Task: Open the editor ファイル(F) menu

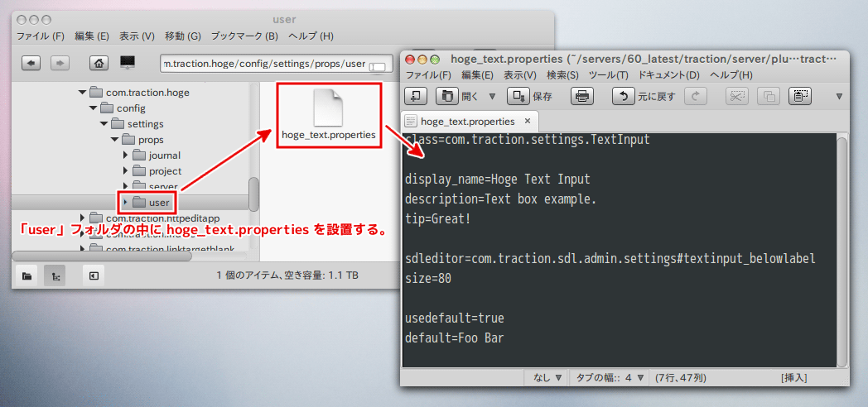Action: [428, 74]
